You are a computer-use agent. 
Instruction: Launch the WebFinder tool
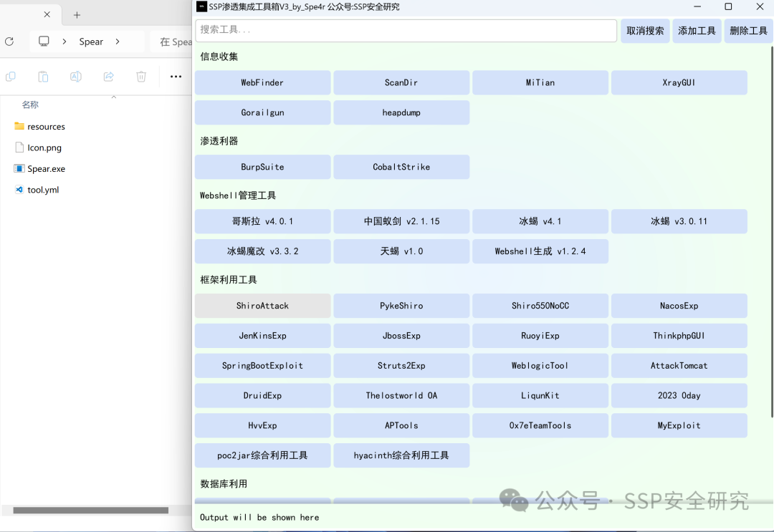click(x=262, y=82)
